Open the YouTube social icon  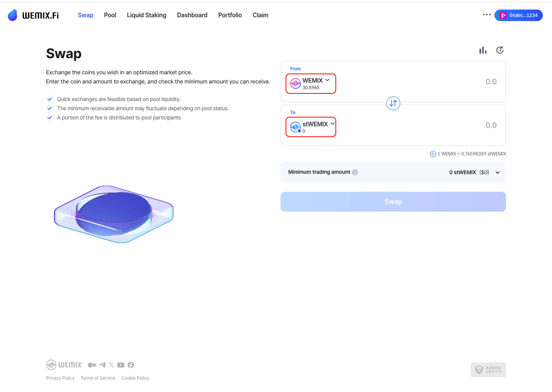point(121,365)
